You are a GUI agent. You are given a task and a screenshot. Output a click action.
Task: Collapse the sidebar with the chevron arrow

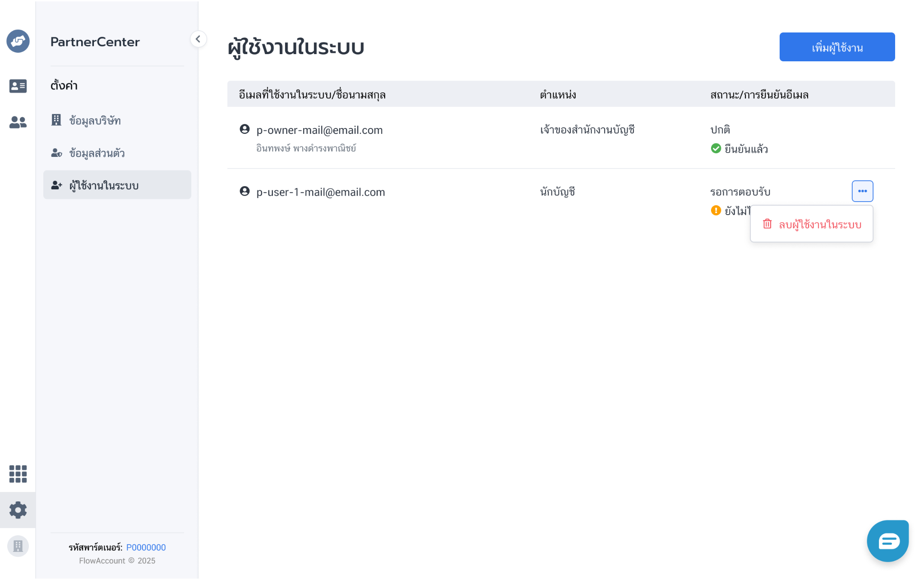point(198,39)
